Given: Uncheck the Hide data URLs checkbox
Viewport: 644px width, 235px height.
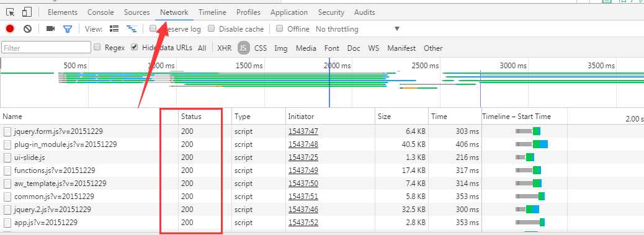Looking at the screenshot, I should [134, 47].
